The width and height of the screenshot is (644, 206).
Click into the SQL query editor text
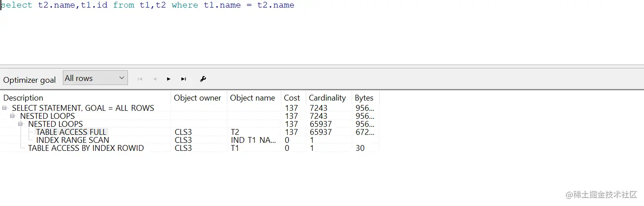tap(148, 5)
